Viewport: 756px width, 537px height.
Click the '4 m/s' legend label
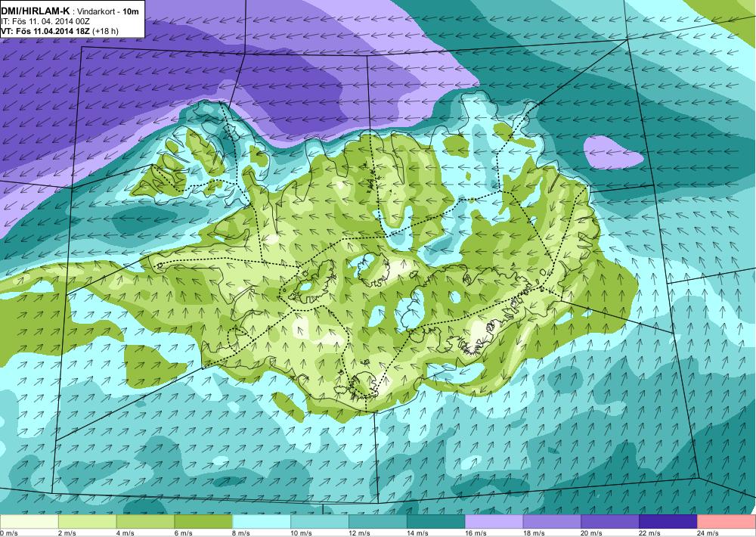[125, 532]
